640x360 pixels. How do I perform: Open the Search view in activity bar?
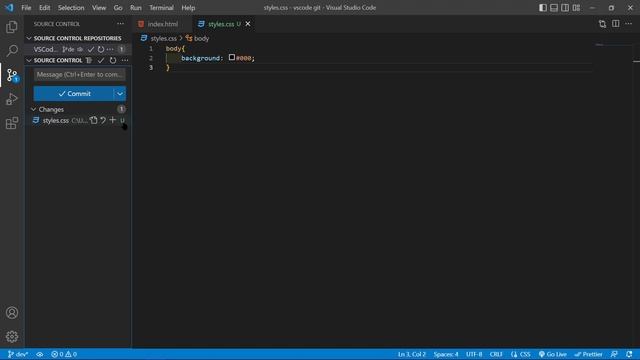click(x=12, y=51)
